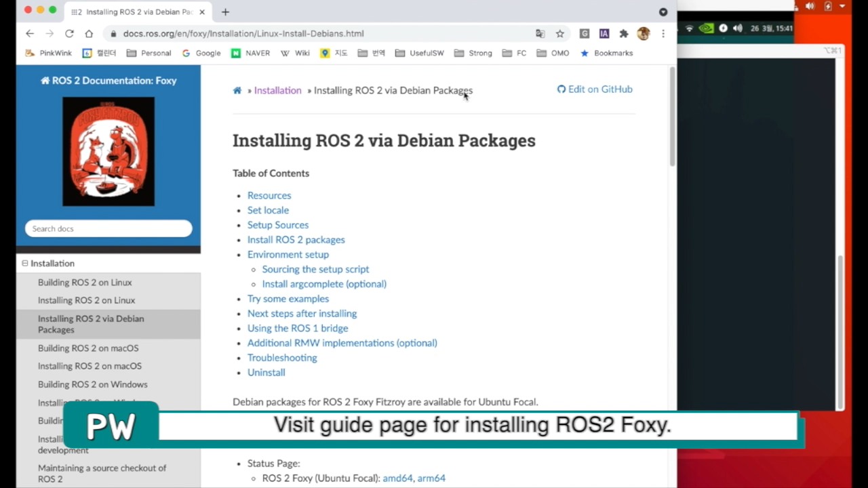
Task: Click the browser forward arrow
Action: (50, 33)
